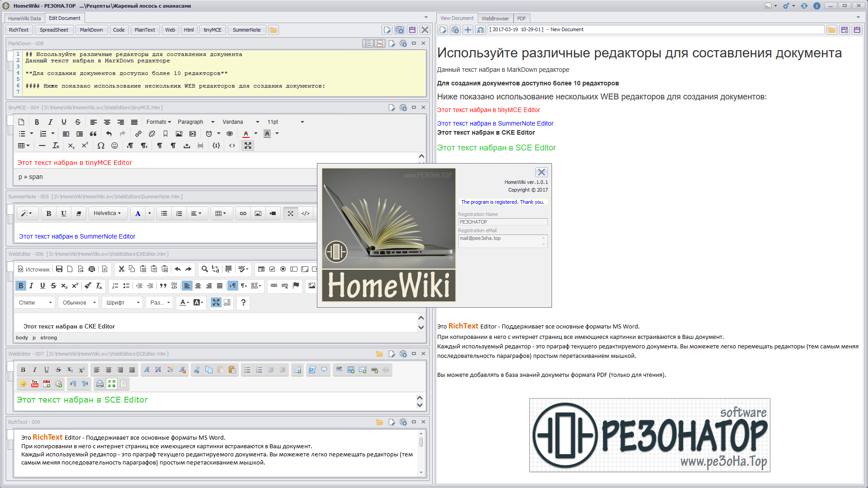Toggle the SCE editor maximize icon
Screen dimensions: 868x488
coord(112,384)
